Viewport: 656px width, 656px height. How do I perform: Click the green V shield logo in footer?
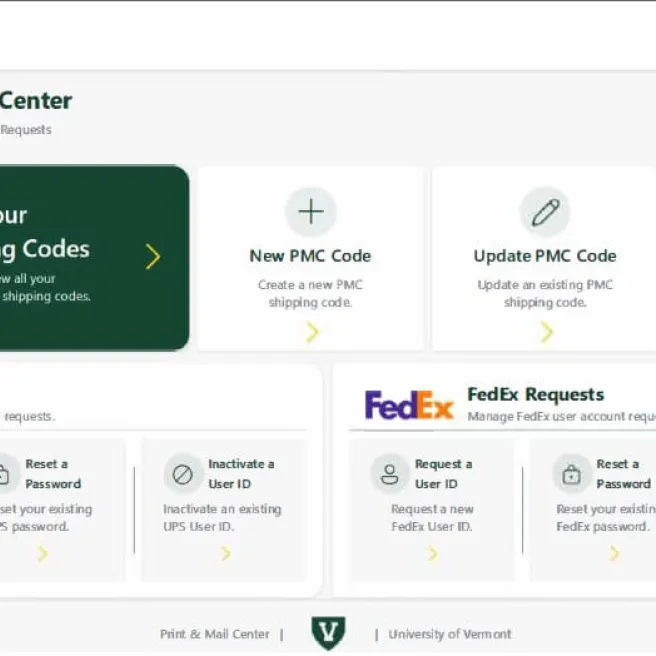328,633
